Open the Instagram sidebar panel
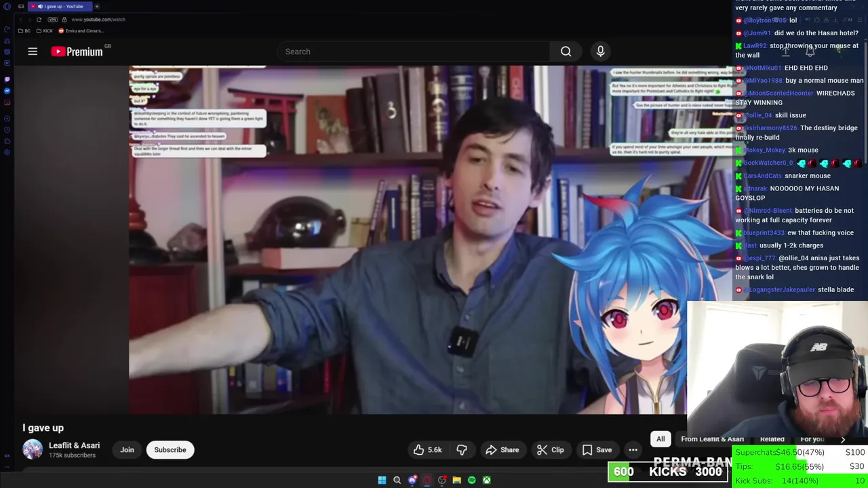 pyautogui.click(x=7, y=102)
